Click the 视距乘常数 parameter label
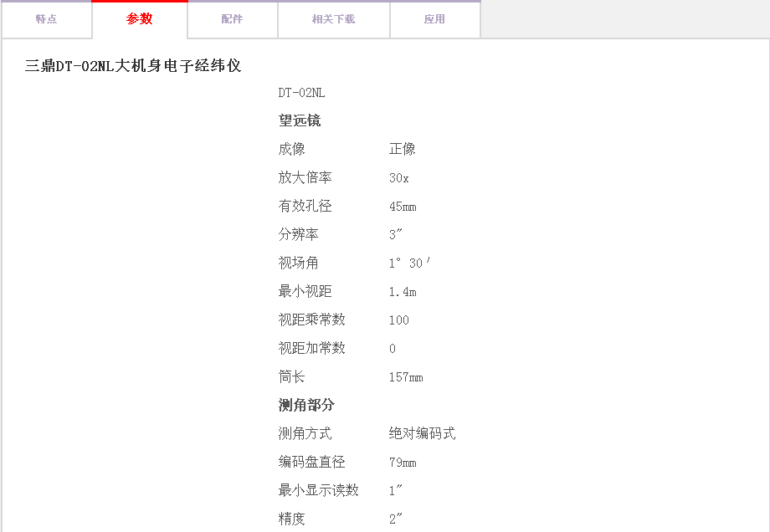The image size is (770, 532). tap(312, 320)
